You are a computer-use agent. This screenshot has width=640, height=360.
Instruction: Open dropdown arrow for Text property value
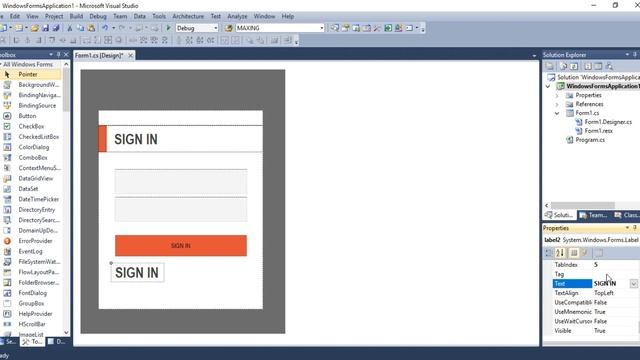coord(633,284)
